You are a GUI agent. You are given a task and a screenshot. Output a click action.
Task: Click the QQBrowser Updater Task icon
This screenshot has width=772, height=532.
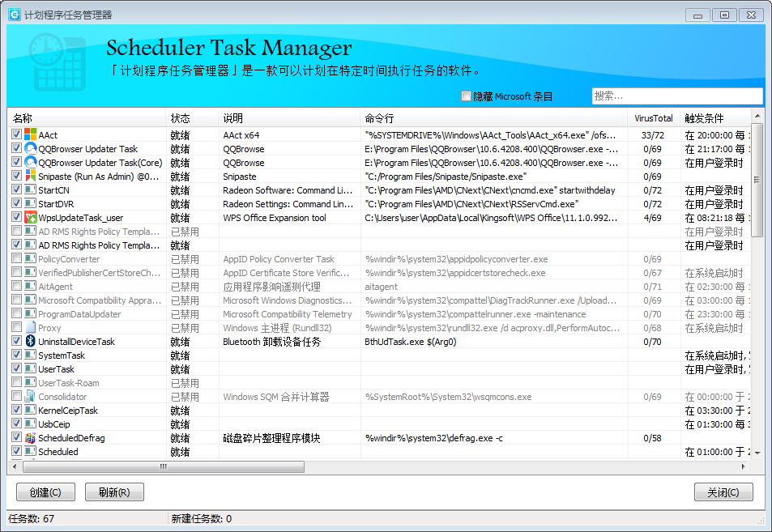pyautogui.click(x=31, y=149)
